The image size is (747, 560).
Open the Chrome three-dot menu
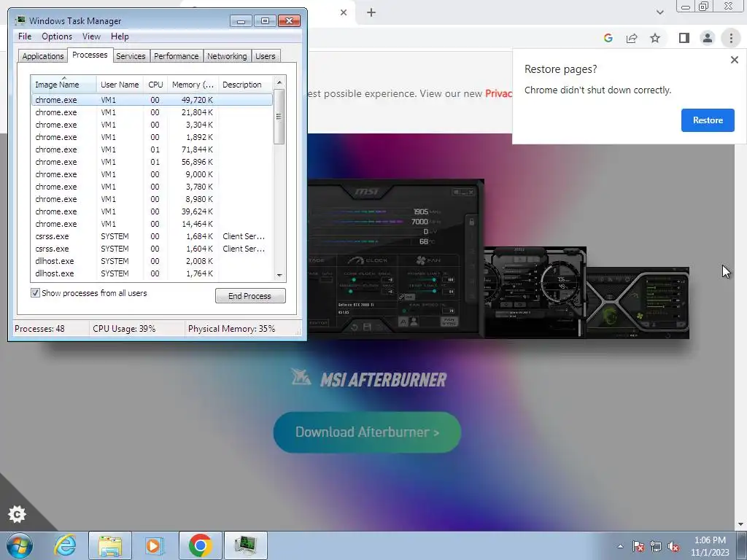731,38
